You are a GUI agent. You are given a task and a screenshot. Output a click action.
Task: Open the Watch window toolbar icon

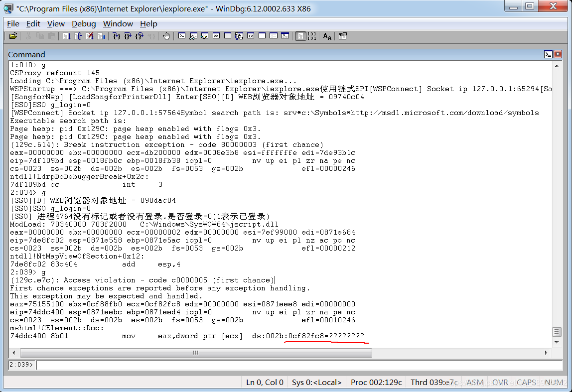tap(193, 36)
